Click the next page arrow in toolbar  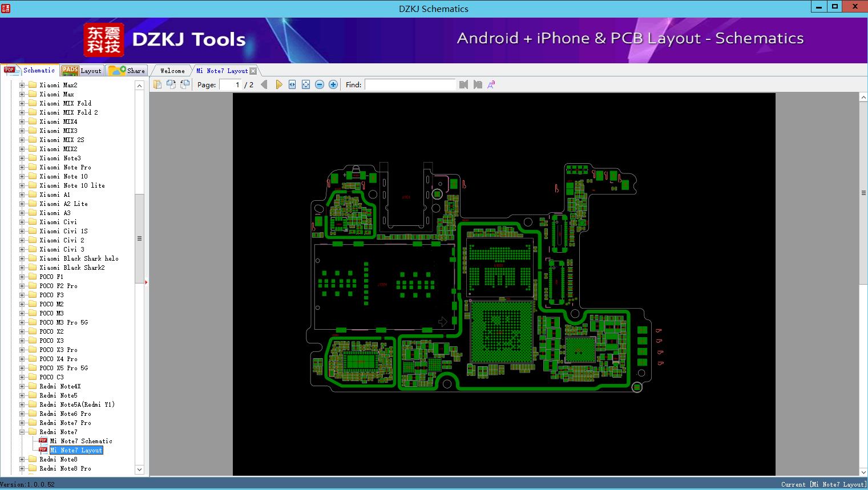point(278,84)
